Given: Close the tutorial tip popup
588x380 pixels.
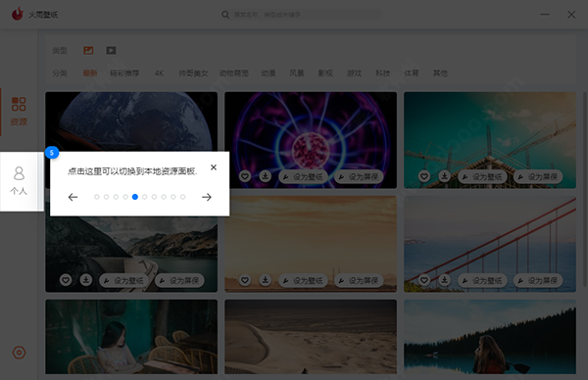Looking at the screenshot, I should coord(214,167).
